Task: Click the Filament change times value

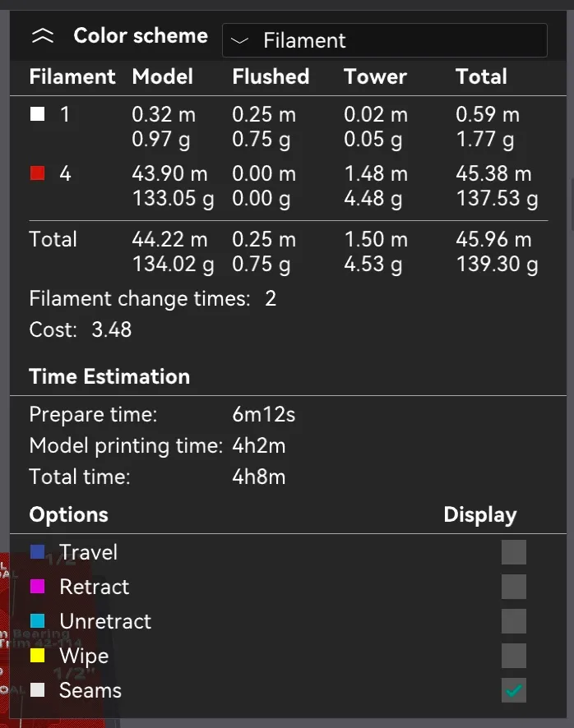Action: pyautogui.click(x=271, y=298)
